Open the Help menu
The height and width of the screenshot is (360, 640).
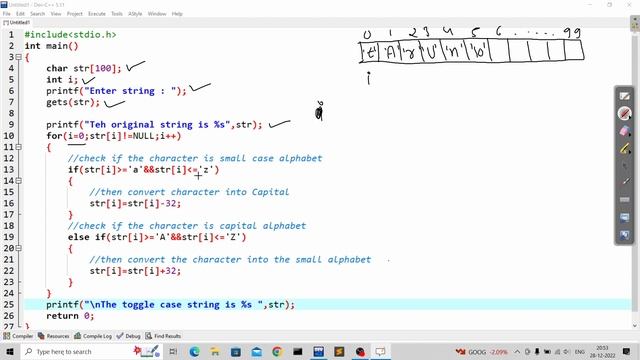[177, 14]
